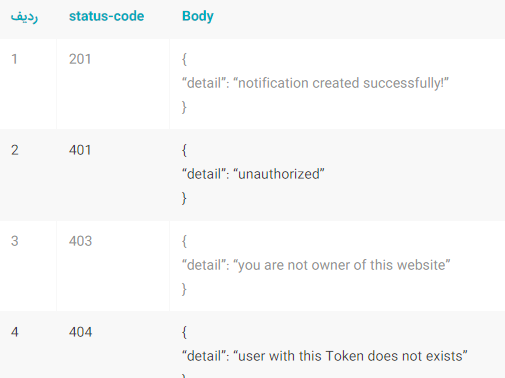The width and height of the screenshot is (505, 378).
Task: Click the 'unauthorized' detail text
Action: 279,174
